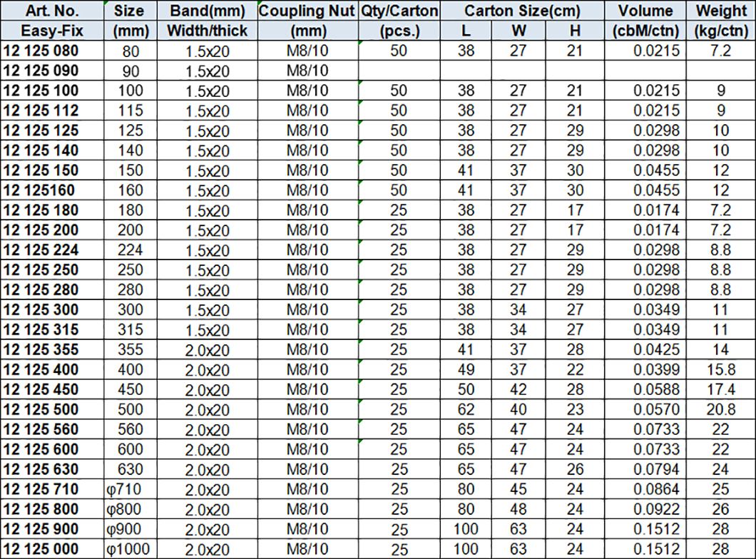756x559 pixels.
Task: Select the φ1000 size cell
Action: [x=128, y=550]
